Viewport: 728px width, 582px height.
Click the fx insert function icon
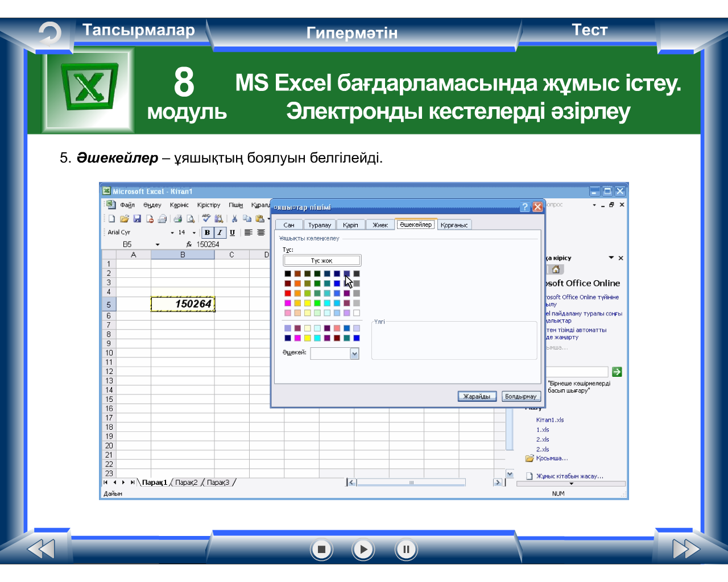tap(189, 244)
